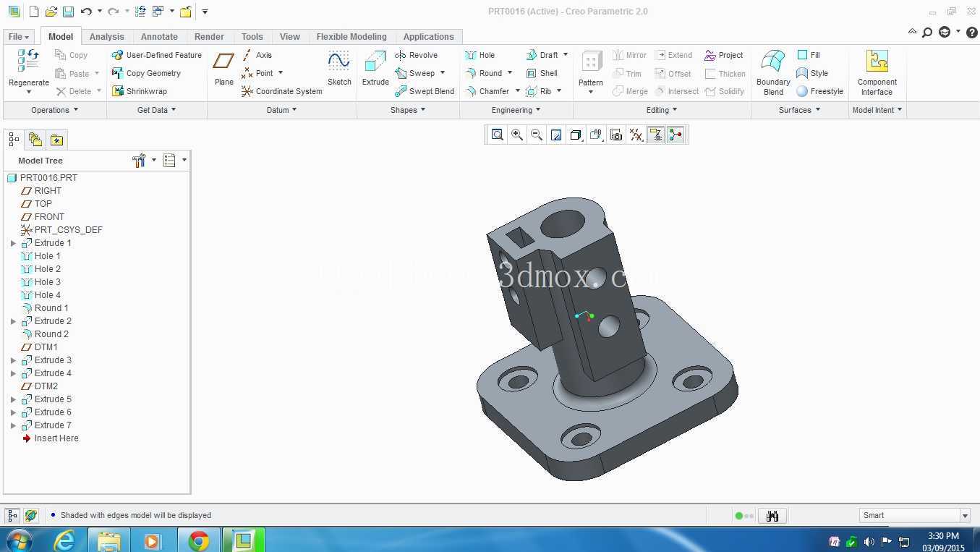Screen dimensions: 980x552
Task: Click the Refit view icon
Action: pyautogui.click(x=497, y=135)
